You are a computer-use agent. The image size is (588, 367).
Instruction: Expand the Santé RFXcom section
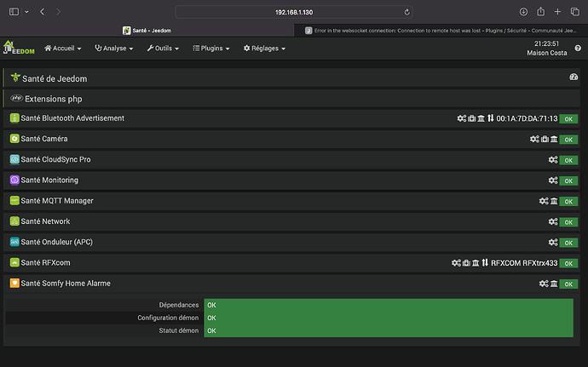(x=291, y=263)
